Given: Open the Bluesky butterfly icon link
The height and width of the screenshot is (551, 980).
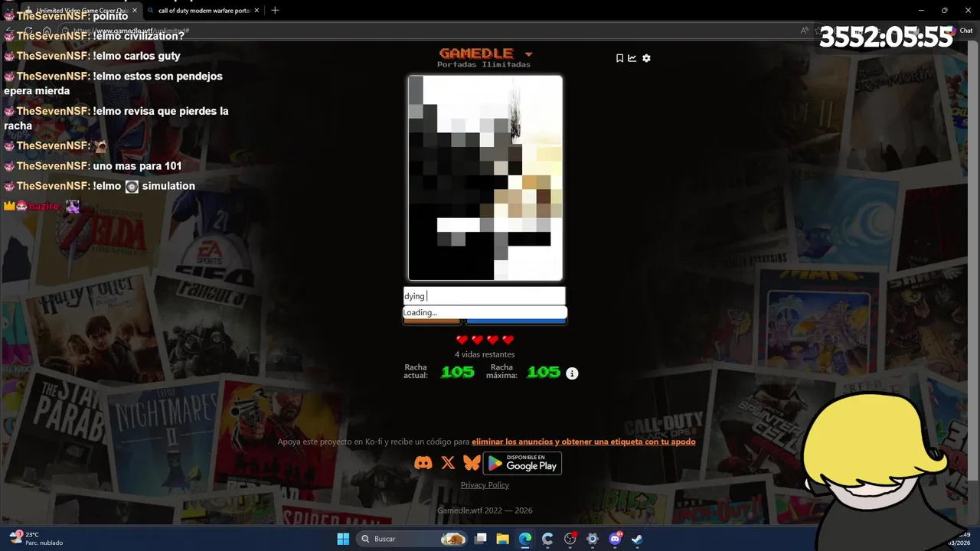Looking at the screenshot, I should click(x=472, y=463).
